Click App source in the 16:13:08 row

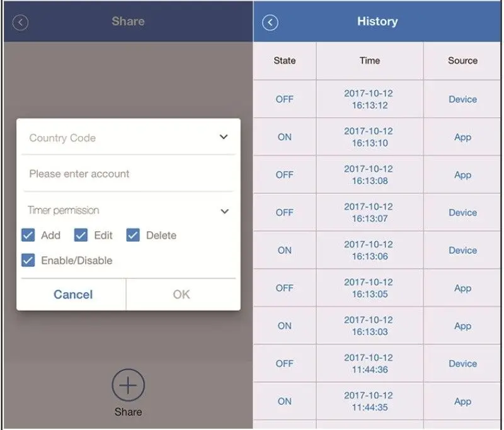click(462, 176)
